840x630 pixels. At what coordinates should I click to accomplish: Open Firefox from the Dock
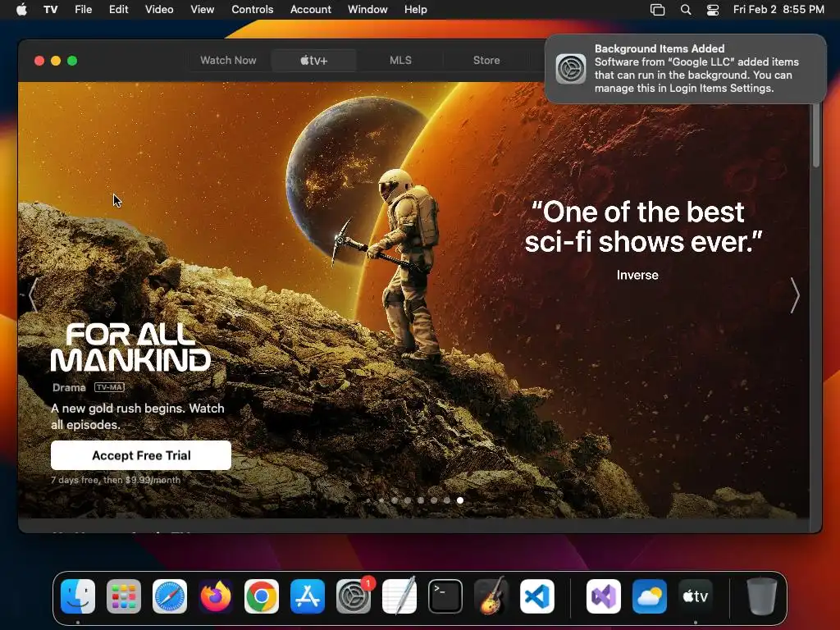(216, 596)
